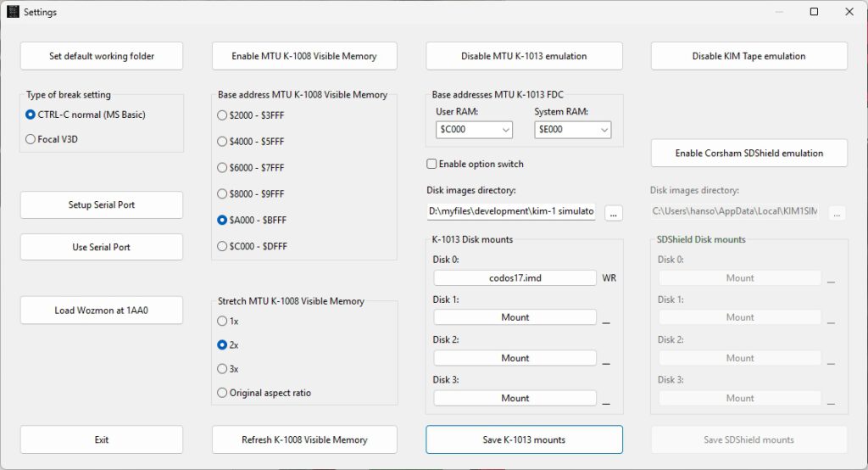Mount an image on K-1013 Disk 1

click(x=515, y=317)
